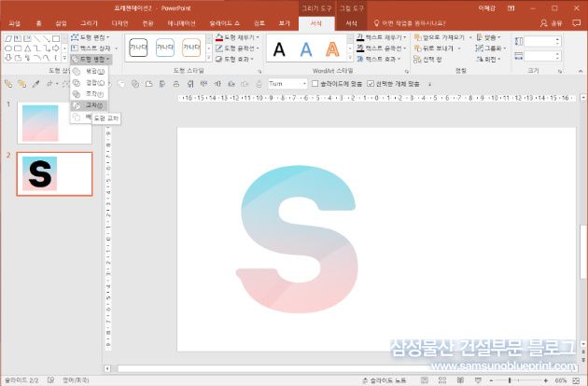The image size is (588, 386).
Task: Switch to the 보기 ribbon tab
Action: (285, 23)
